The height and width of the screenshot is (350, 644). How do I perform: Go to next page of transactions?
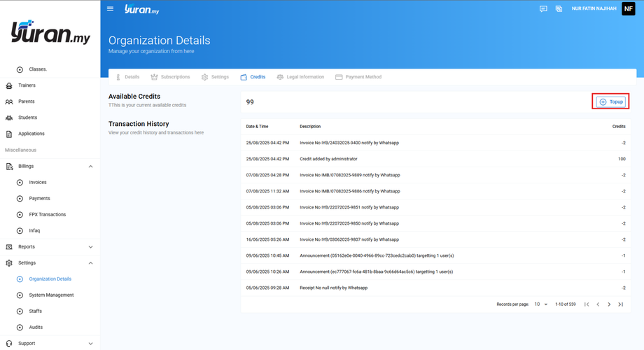coord(609,304)
